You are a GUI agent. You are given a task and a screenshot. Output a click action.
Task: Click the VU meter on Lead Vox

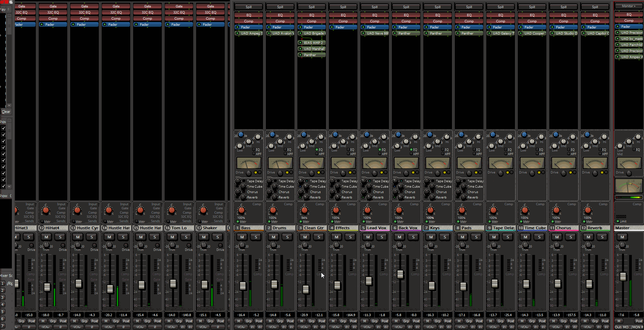tap(374, 163)
